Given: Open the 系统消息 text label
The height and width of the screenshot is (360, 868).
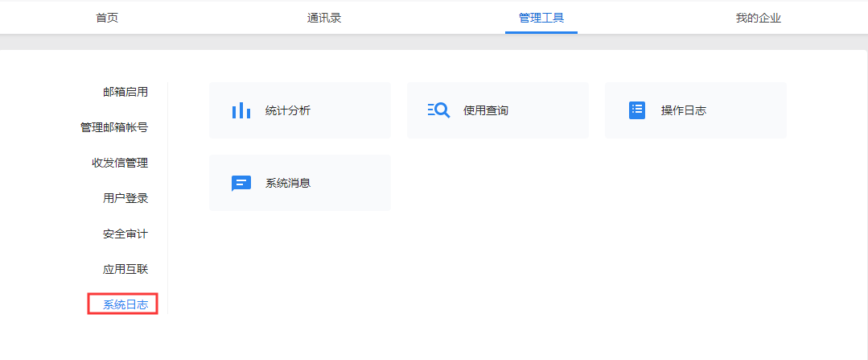Looking at the screenshot, I should tap(287, 184).
